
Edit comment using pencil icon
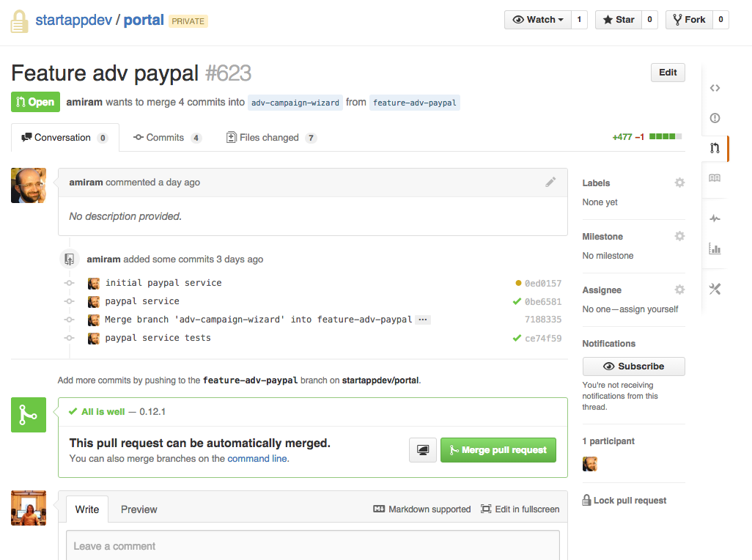550,183
